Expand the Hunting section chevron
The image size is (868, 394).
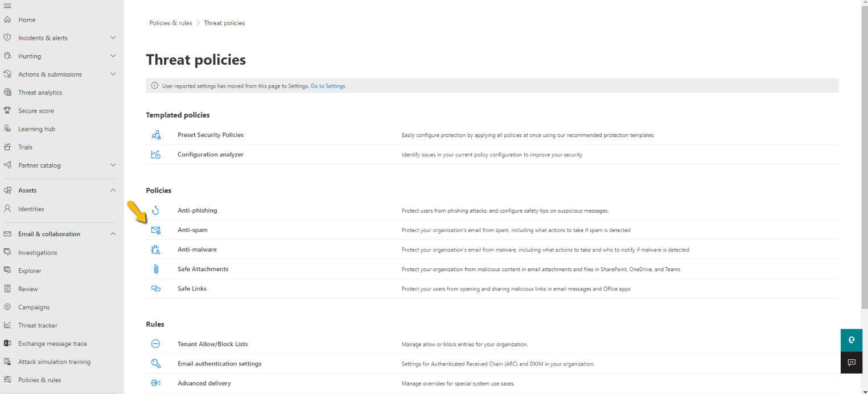tap(113, 56)
